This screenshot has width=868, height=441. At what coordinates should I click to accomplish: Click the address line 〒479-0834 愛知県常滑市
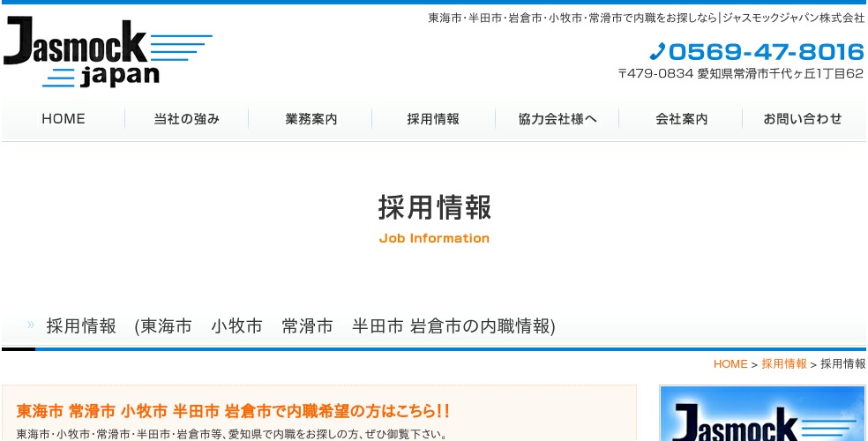click(x=741, y=73)
